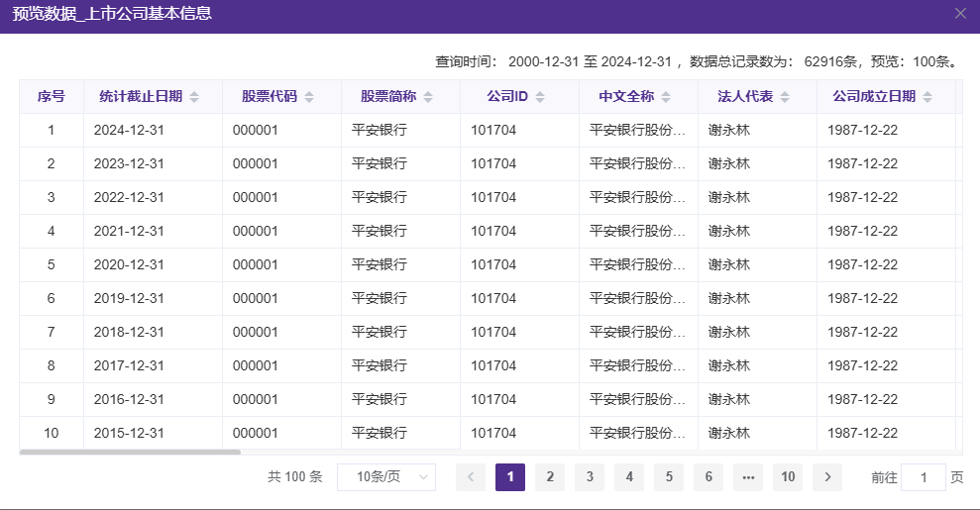Click the horizontal table scrollbar
980x510 pixels.
(130, 452)
